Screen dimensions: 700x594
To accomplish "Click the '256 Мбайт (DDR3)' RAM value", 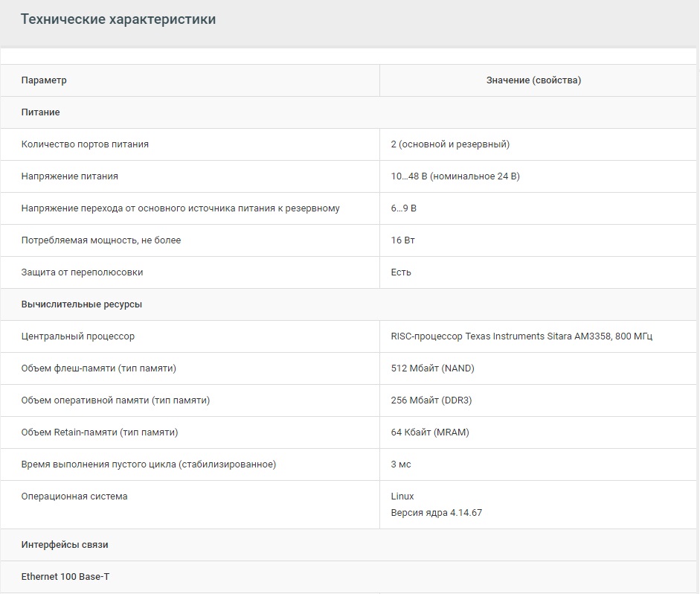I will click(431, 400).
